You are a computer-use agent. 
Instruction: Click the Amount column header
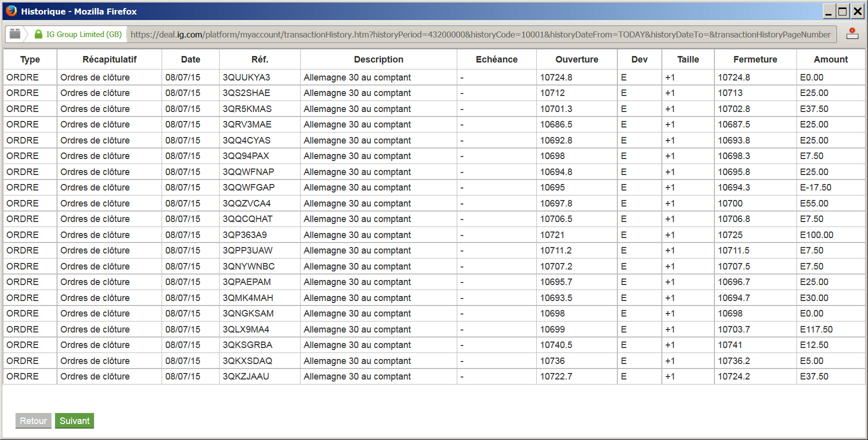831,59
